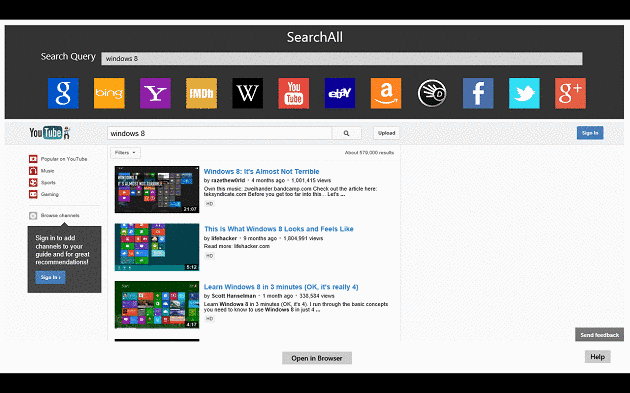Click the YouTube magnifier search button
This screenshot has width=630, height=393.
pyautogui.click(x=346, y=133)
